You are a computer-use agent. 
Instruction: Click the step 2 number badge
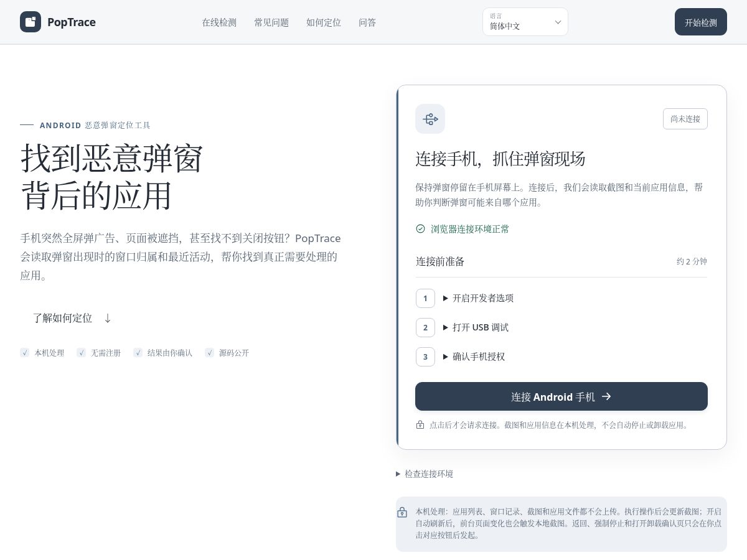[425, 327]
